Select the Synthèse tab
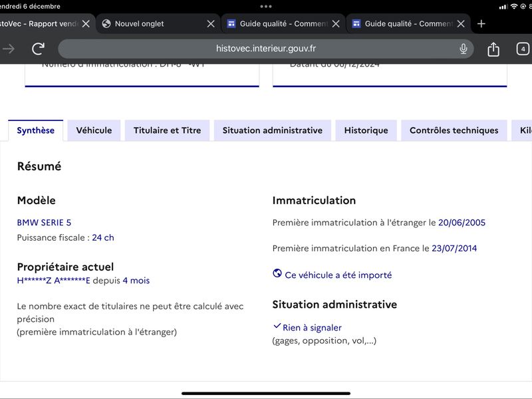This screenshot has height=399, width=532. 36,130
